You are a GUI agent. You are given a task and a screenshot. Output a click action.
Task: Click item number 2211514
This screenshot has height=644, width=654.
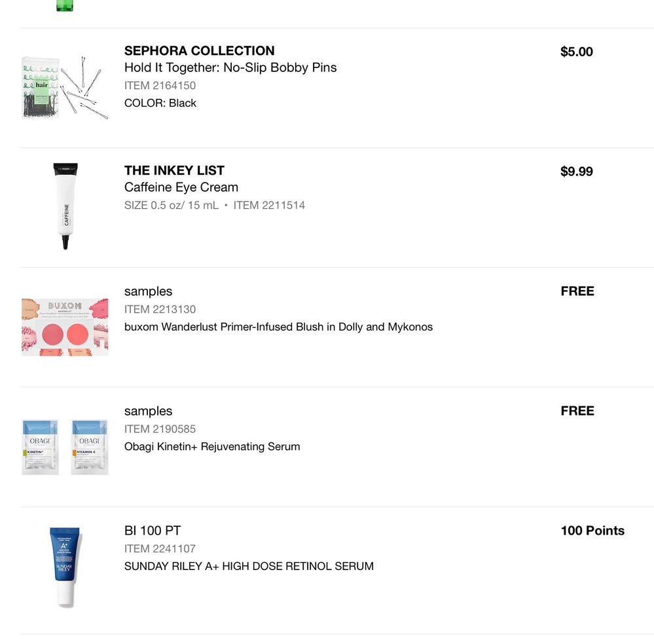click(x=269, y=205)
